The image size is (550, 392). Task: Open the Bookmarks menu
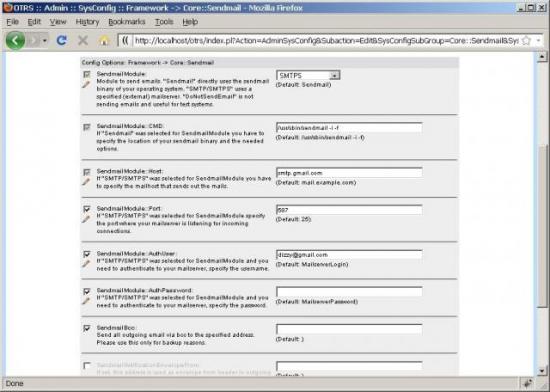pyautogui.click(x=127, y=22)
